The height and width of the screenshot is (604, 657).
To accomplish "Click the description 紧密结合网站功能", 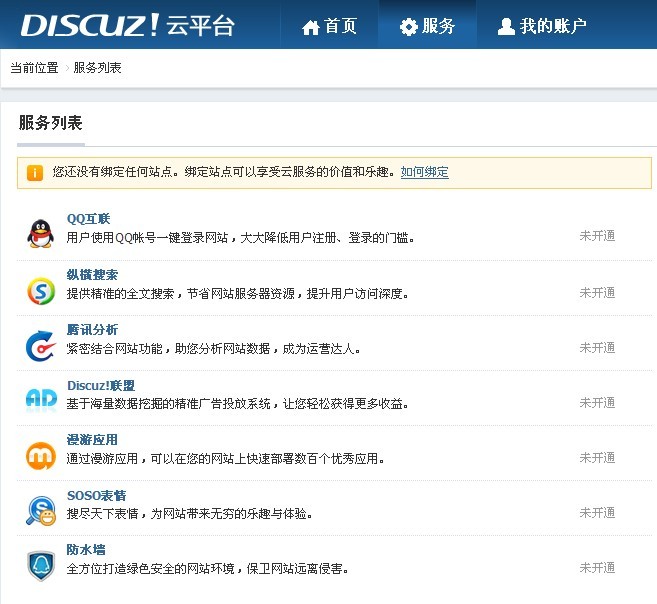I will click(213, 348).
